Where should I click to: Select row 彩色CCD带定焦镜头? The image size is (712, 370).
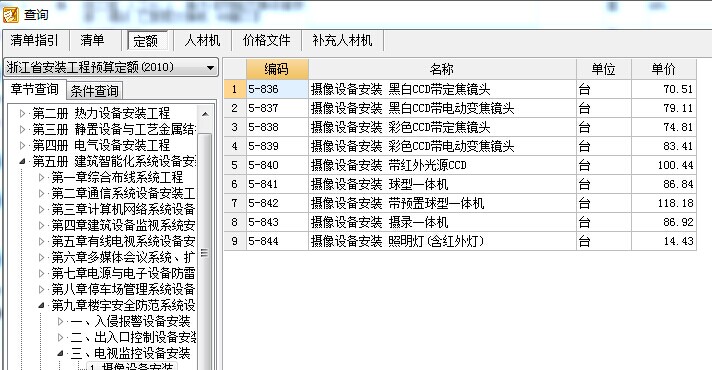pyautogui.click(x=460, y=127)
